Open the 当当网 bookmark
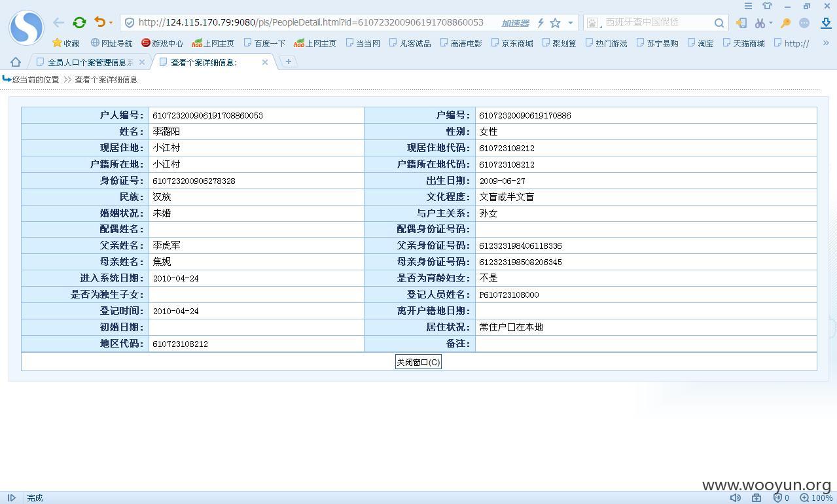This screenshot has height=504, width=837. tap(363, 43)
